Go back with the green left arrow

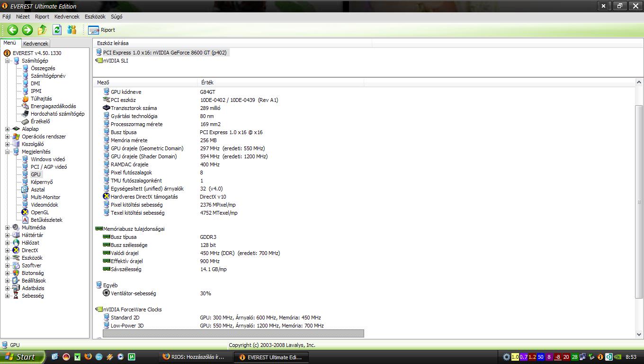(x=13, y=30)
